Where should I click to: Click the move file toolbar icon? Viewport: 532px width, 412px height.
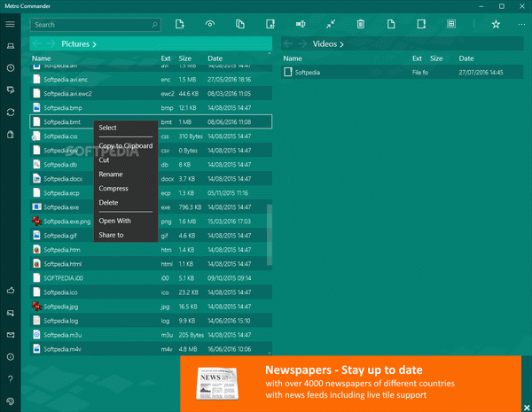click(270, 24)
